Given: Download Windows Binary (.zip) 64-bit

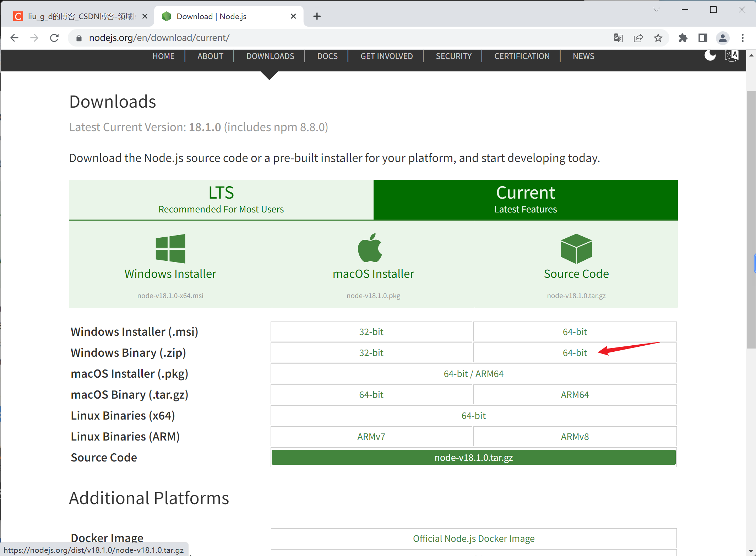Looking at the screenshot, I should [x=575, y=353].
